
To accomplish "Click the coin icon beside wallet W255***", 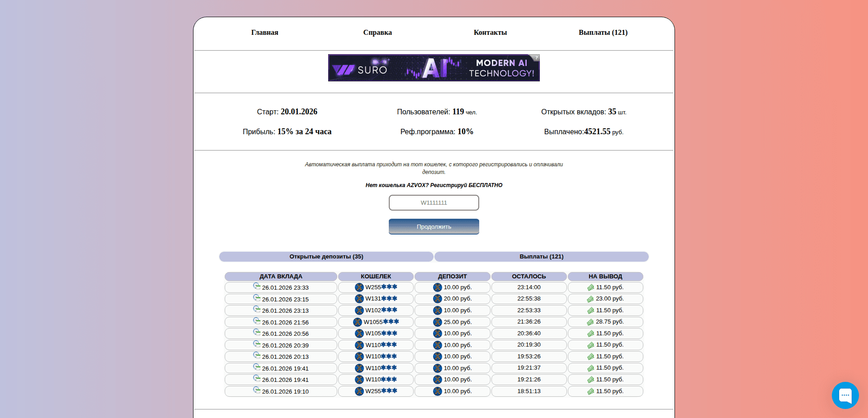I will 359,287.
